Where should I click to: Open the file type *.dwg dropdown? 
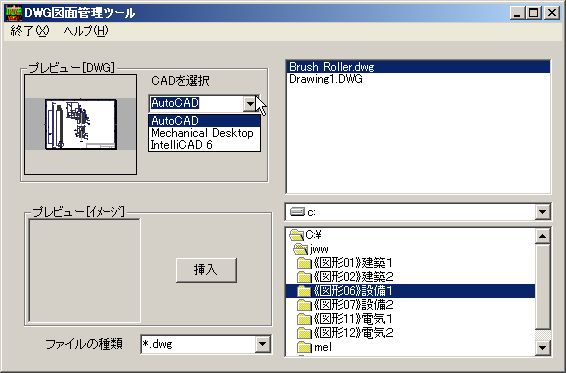tap(262, 344)
